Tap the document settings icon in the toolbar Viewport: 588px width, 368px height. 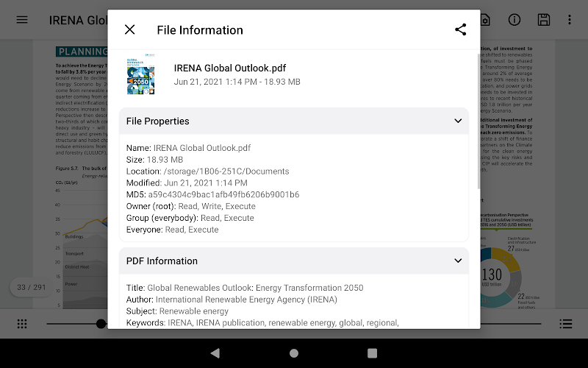point(485,20)
